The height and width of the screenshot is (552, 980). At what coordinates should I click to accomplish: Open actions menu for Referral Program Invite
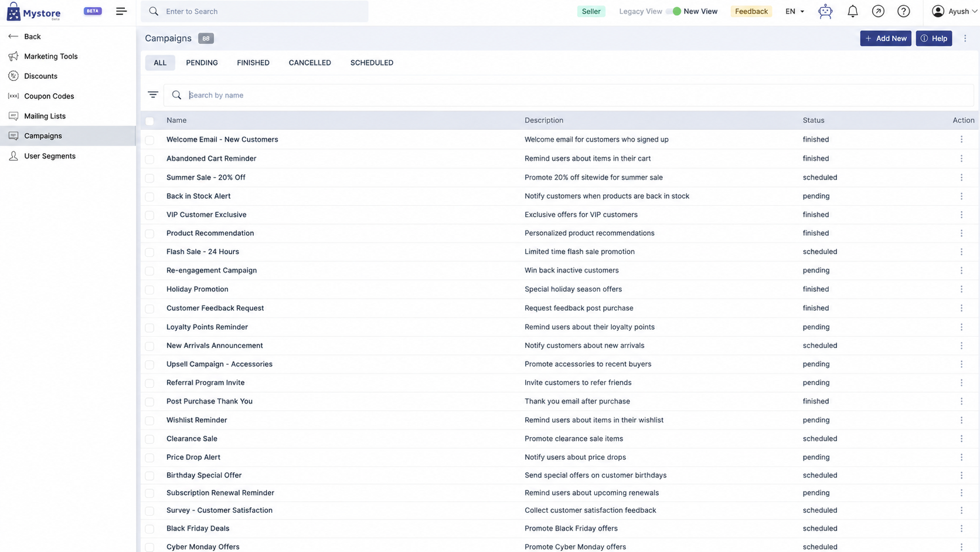(x=961, y=382)
